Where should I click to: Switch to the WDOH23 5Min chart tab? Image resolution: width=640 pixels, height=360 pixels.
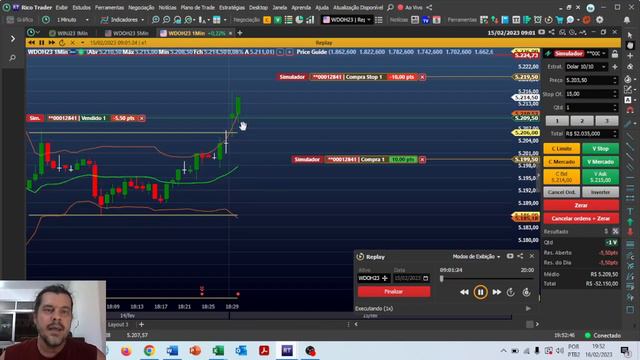click(130, 33)
